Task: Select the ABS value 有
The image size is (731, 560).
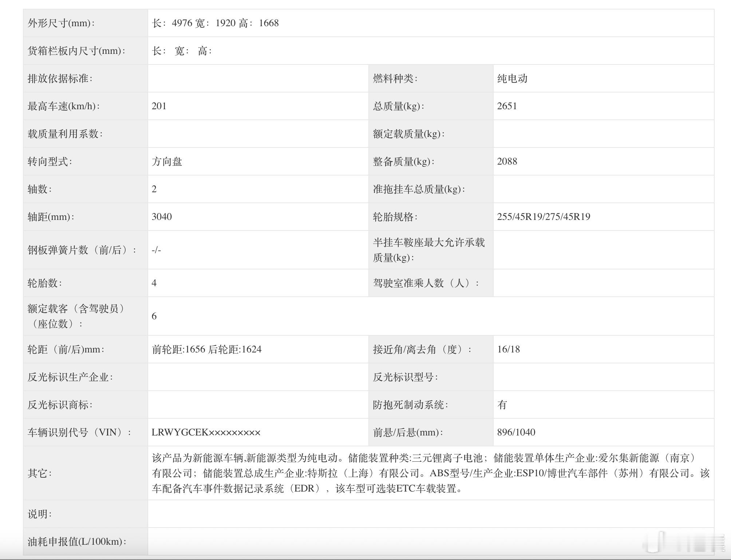Action: pos(502,405)
